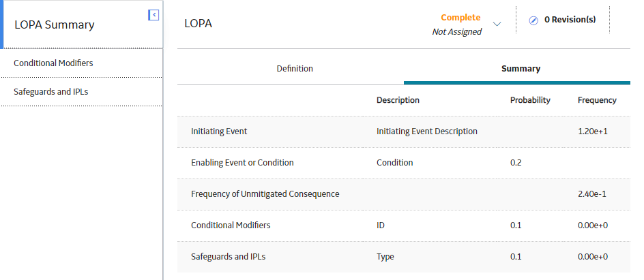This screenshot has height=280, width=644.
Task: Click the Description column header
Action: pyautogui.click(x=398, y=100)
